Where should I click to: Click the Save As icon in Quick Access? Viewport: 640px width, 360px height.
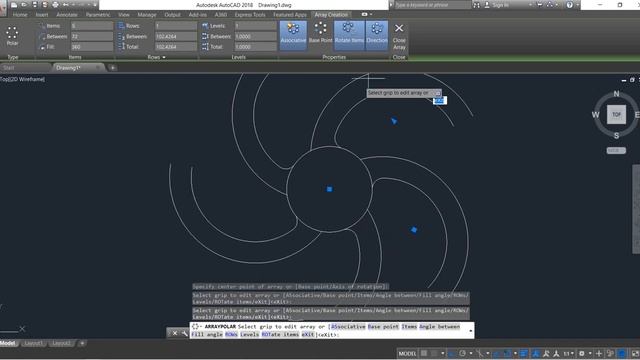[x=45, y=5]
